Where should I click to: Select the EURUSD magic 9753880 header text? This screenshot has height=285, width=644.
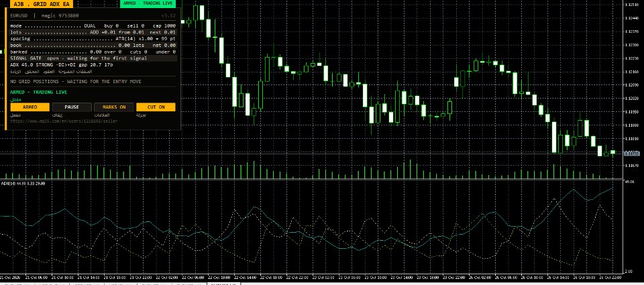point(44,15)
